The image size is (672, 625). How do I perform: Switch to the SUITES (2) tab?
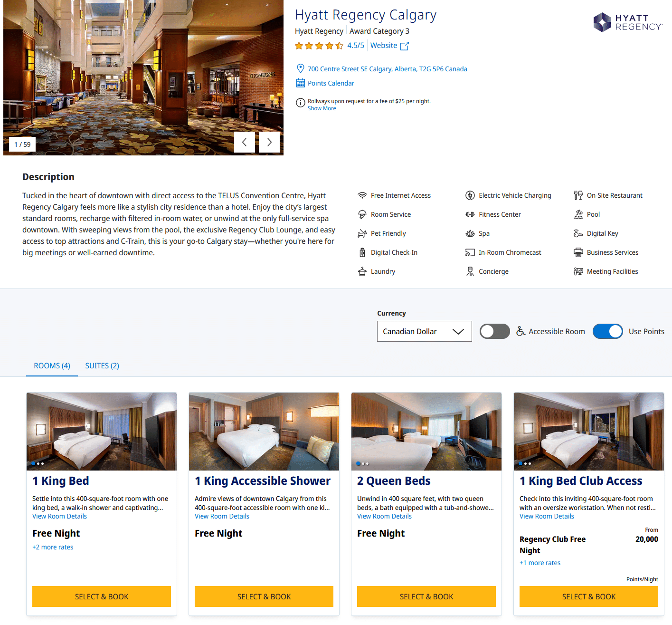102,365
